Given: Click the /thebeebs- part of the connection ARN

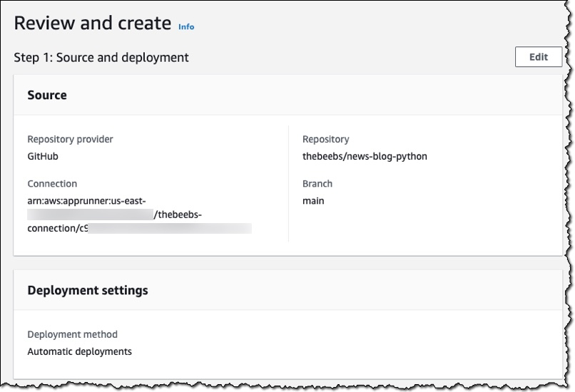Looking at the screenshot, I should tap(183, 215).
